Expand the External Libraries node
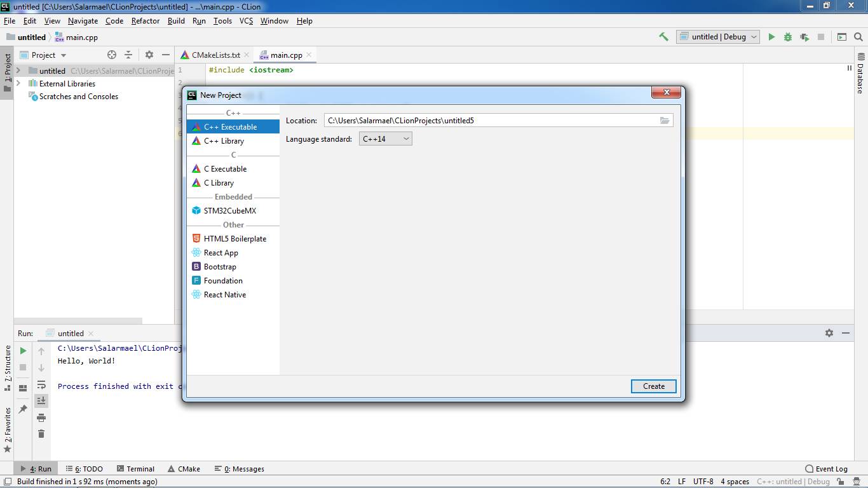 (18, 83)
